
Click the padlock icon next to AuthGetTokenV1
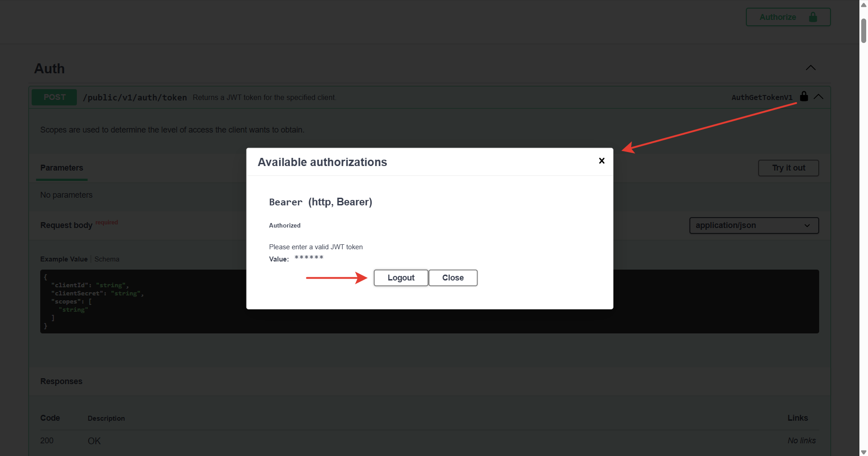coord(804,96)
